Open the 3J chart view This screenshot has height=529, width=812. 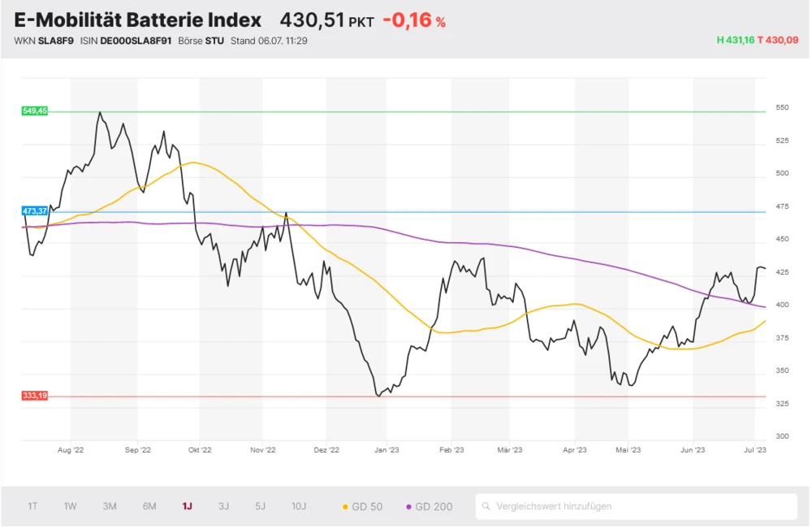pos(224,506)
